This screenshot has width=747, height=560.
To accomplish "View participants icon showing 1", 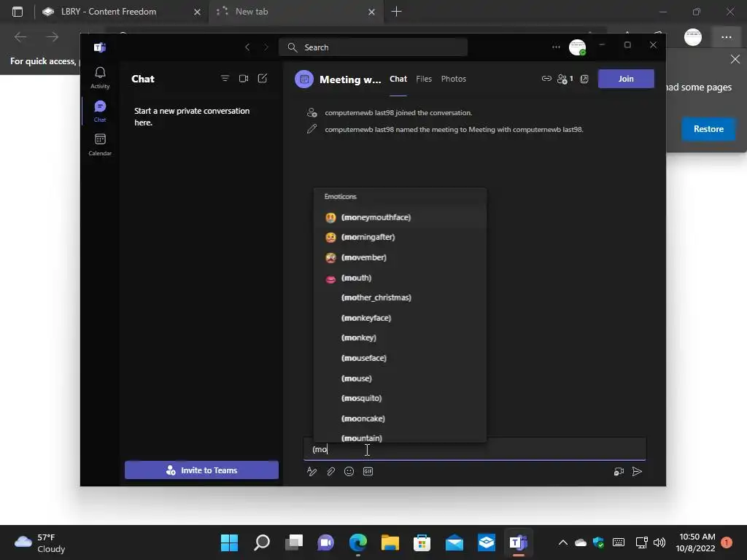I will 565,79.
